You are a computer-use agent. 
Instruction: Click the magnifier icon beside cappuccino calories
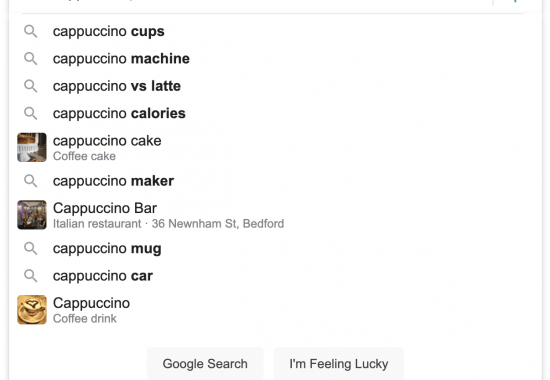point(31,113)
